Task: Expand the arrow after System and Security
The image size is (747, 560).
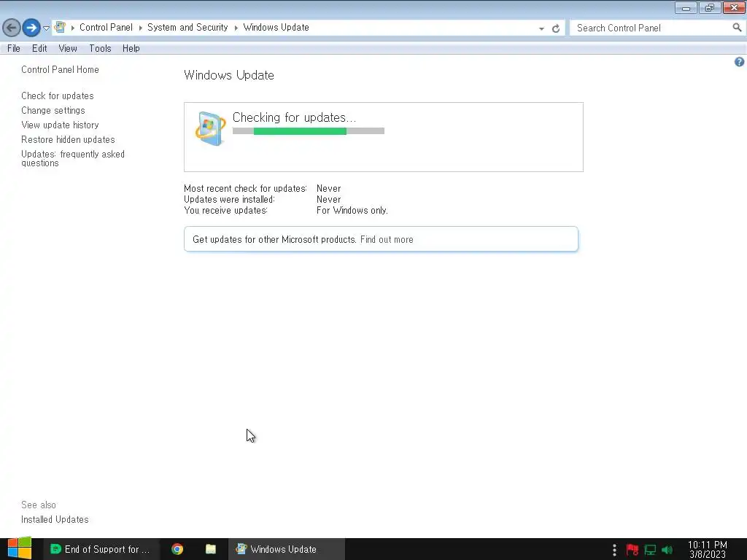Action: click(236, 28)
